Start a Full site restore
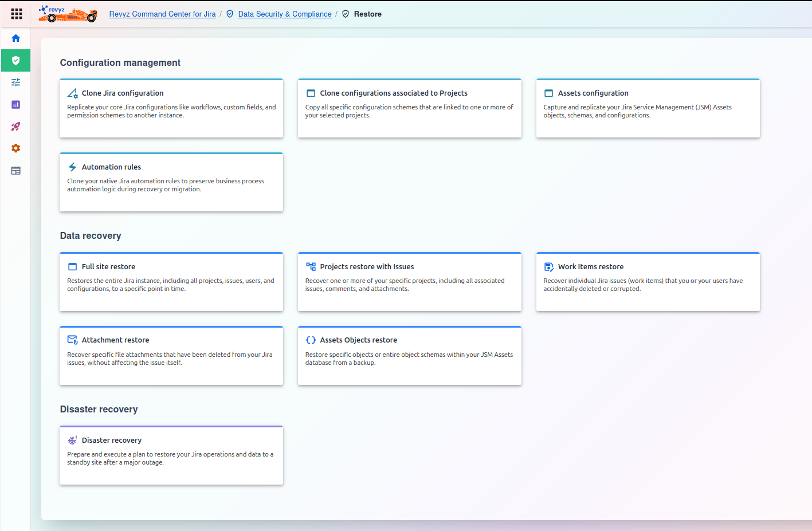 click(x=171, y=282)
